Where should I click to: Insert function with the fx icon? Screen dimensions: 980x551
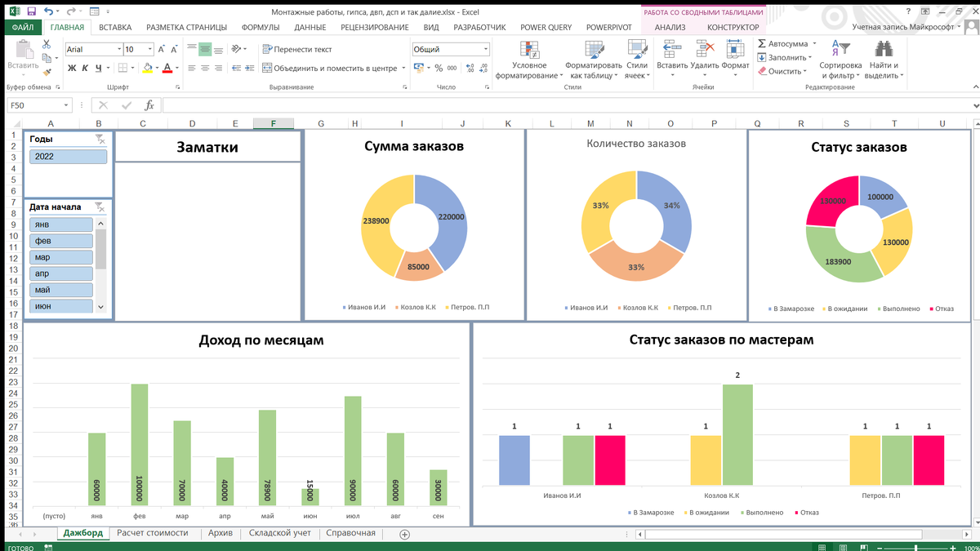pyautogui.click(x=149, y=105)
